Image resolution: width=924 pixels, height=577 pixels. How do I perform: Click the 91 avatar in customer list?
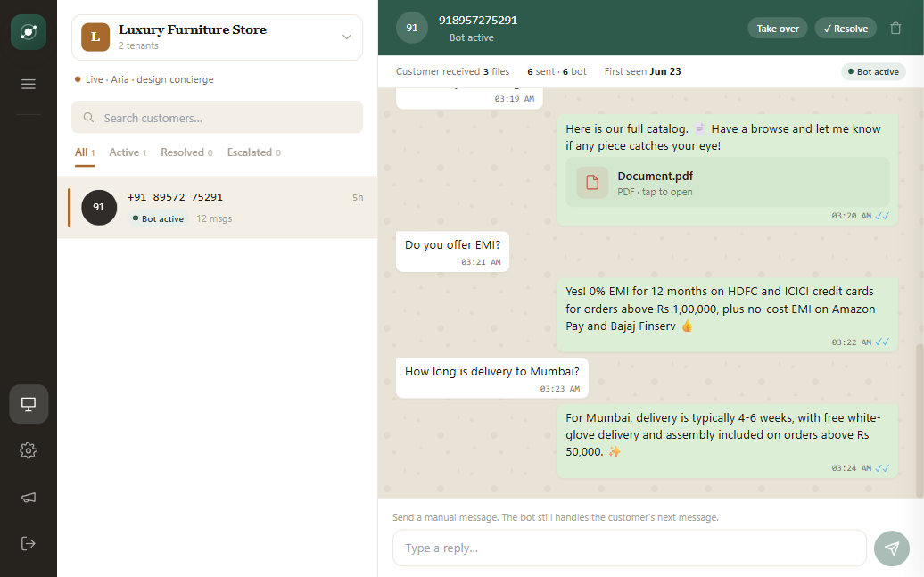(99, 208)
